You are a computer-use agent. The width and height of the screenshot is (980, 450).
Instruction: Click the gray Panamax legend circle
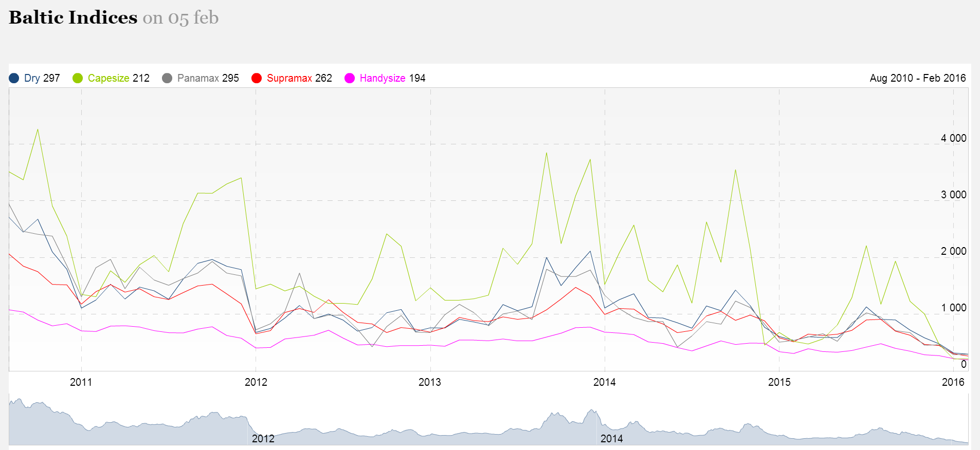tap(167, 78)
